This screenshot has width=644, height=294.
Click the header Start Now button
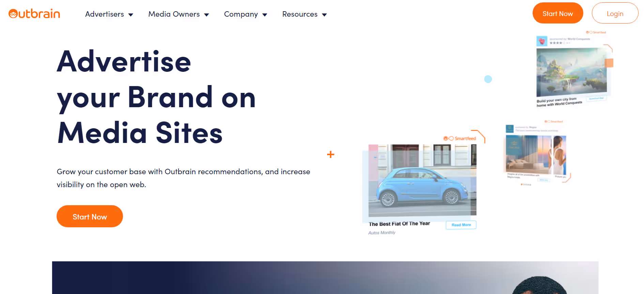pos(558,13)
